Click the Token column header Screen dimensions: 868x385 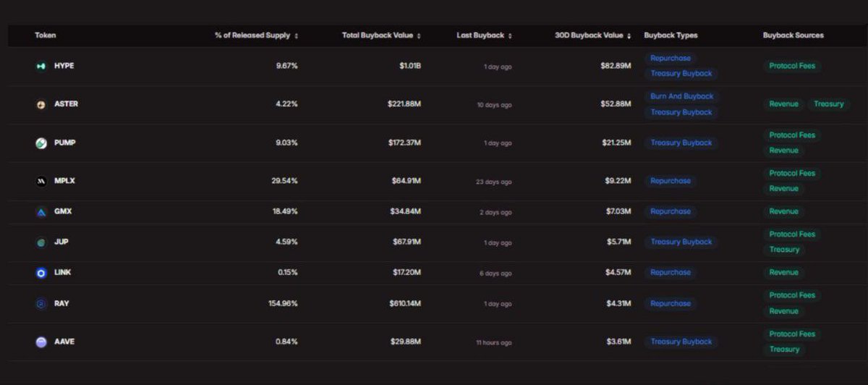46,35
